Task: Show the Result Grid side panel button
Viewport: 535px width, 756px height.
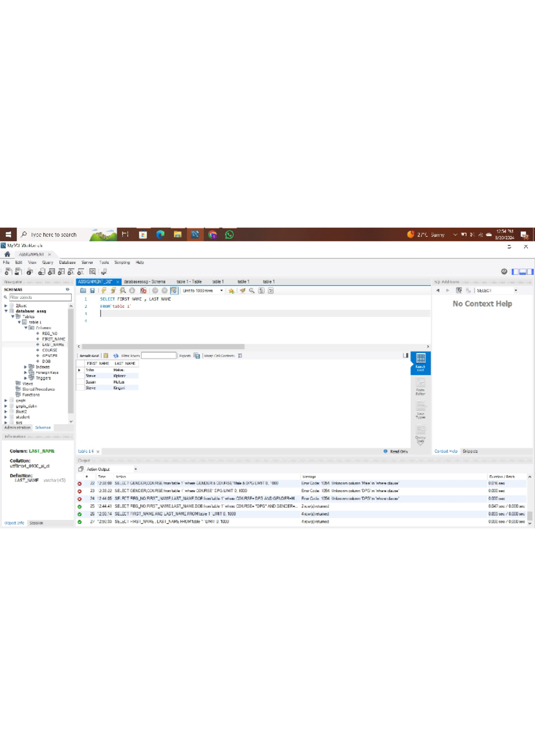Action: [x=420, y=363]
